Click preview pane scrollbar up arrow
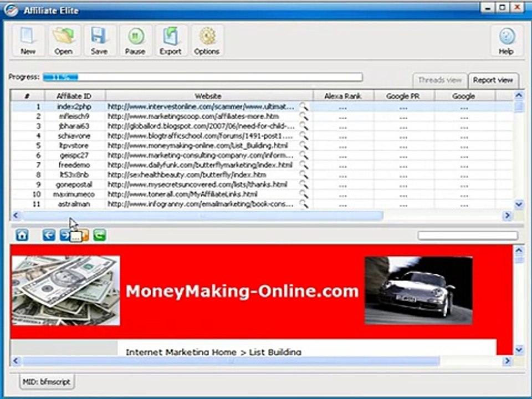The height and width of the screenshot is (399, 532). [x=519, y=250]
